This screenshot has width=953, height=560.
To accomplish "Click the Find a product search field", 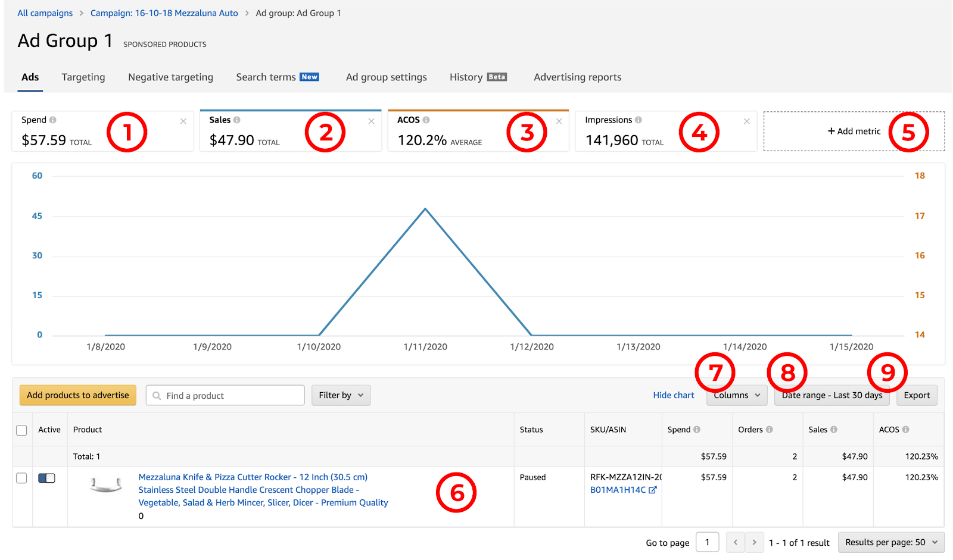I will point(225,395).
